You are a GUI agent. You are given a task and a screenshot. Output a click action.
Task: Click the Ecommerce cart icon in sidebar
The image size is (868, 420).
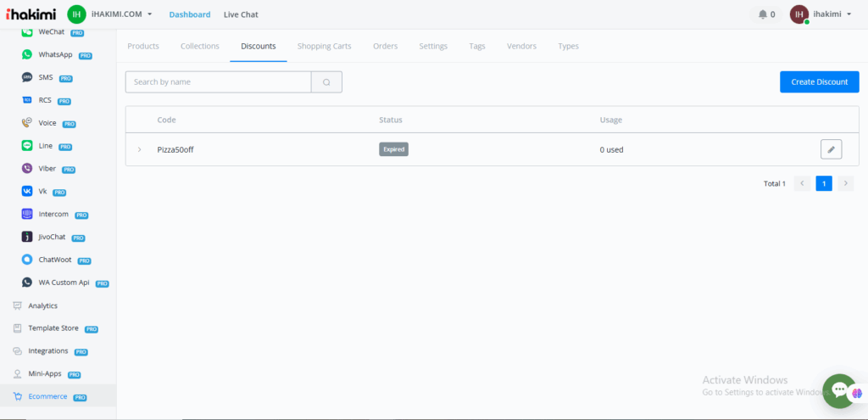tap(18, 396)
